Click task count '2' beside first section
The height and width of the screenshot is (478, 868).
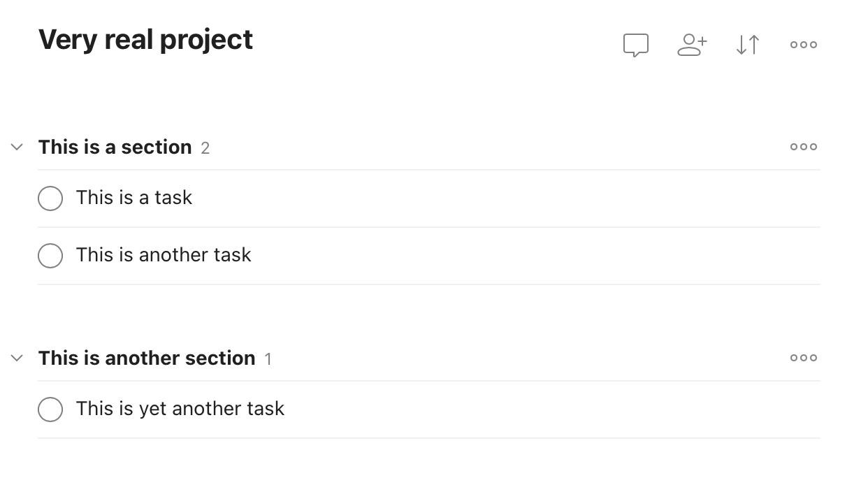[x=205, y=148]
